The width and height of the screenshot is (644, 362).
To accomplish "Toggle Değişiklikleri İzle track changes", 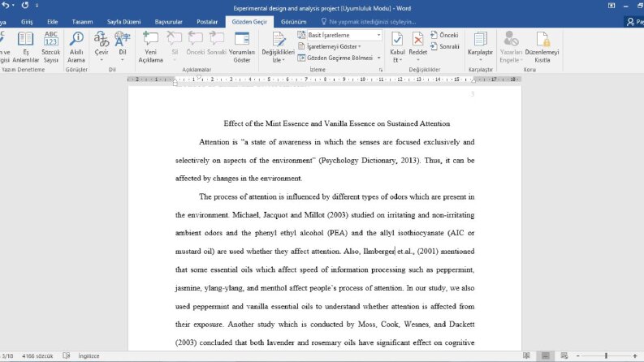I will [x=279, y=47].
